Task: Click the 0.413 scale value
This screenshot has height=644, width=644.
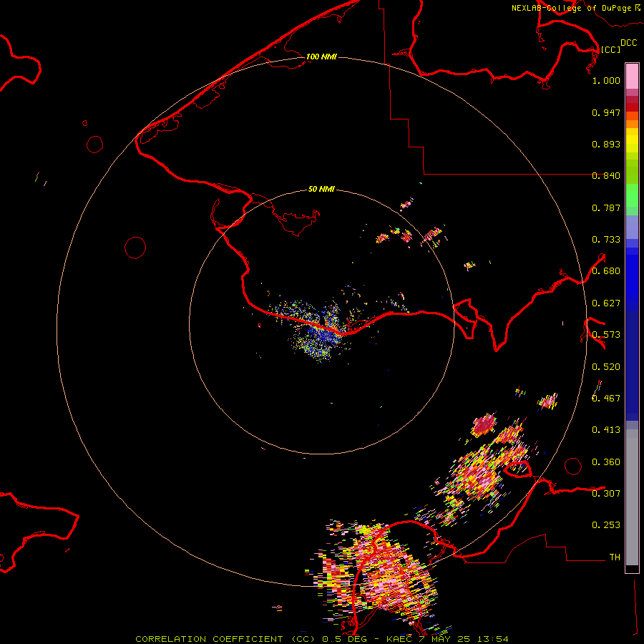Action: [606, 430]
